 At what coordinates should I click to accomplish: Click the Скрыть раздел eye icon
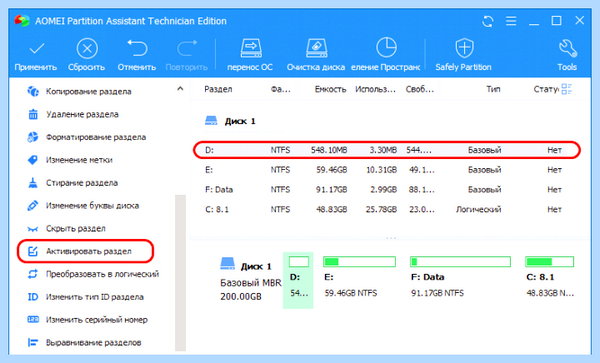33,229
